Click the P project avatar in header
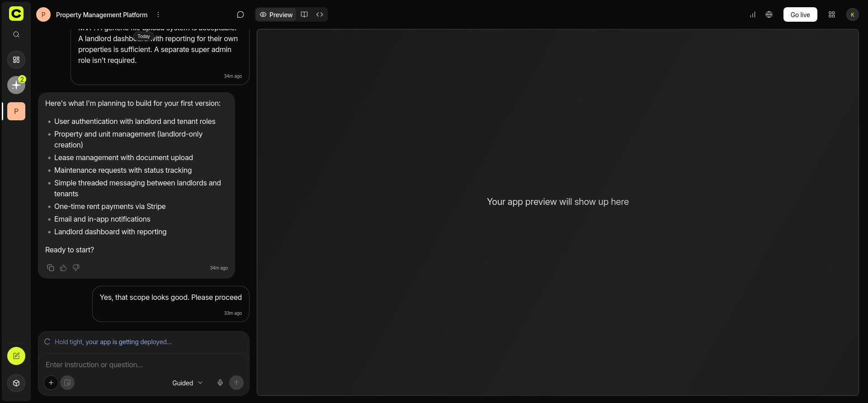Viewport: 868px width, 403px height. pyautogui.click(x=43, y=14)
